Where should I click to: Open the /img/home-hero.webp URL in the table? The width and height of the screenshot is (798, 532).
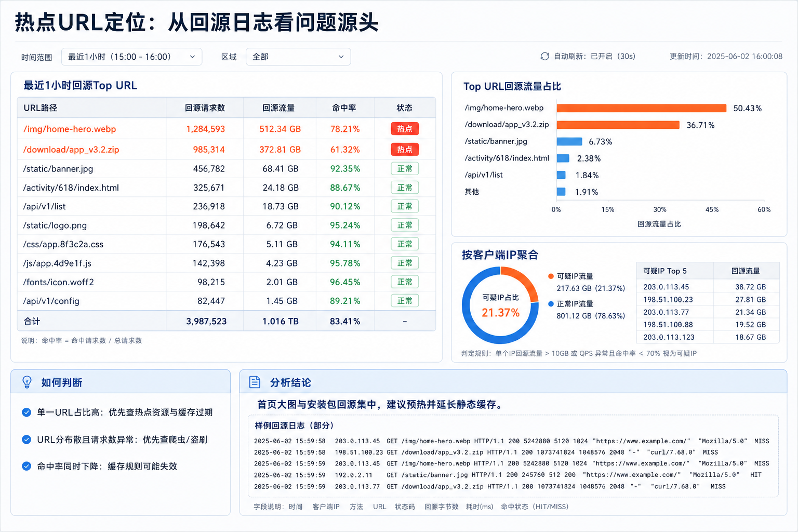[70, 129]
